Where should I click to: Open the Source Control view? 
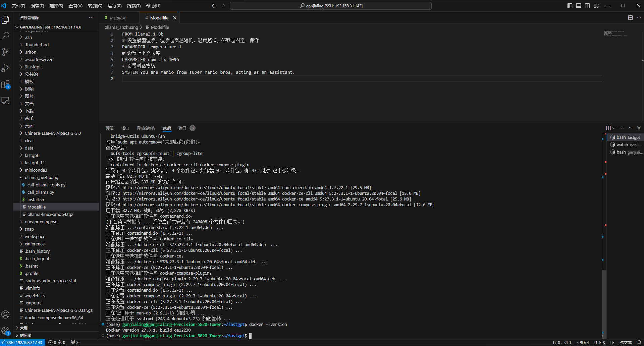click(5, 52)
